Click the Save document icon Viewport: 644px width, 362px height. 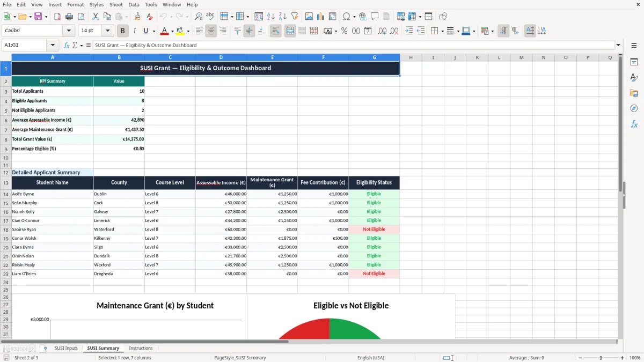click(38, 17)
